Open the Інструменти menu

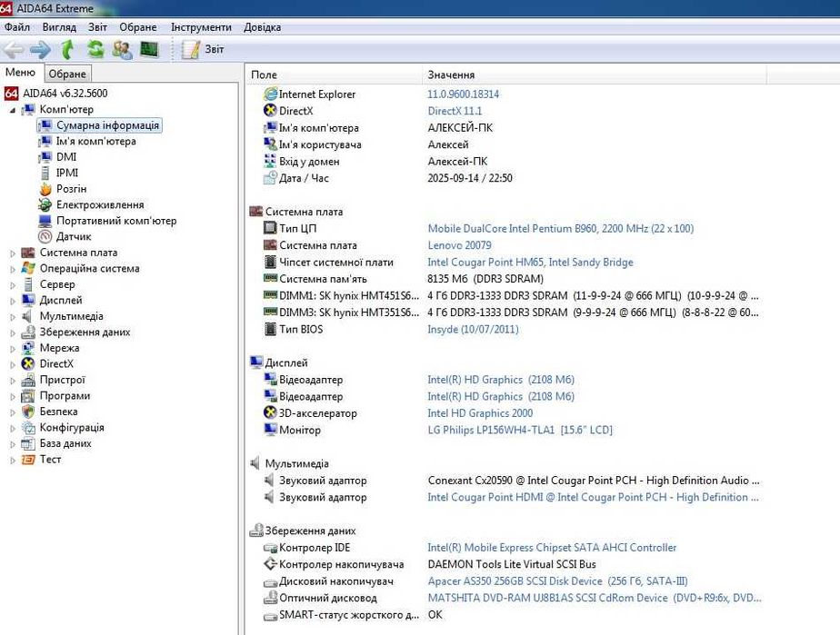point(202,26)
